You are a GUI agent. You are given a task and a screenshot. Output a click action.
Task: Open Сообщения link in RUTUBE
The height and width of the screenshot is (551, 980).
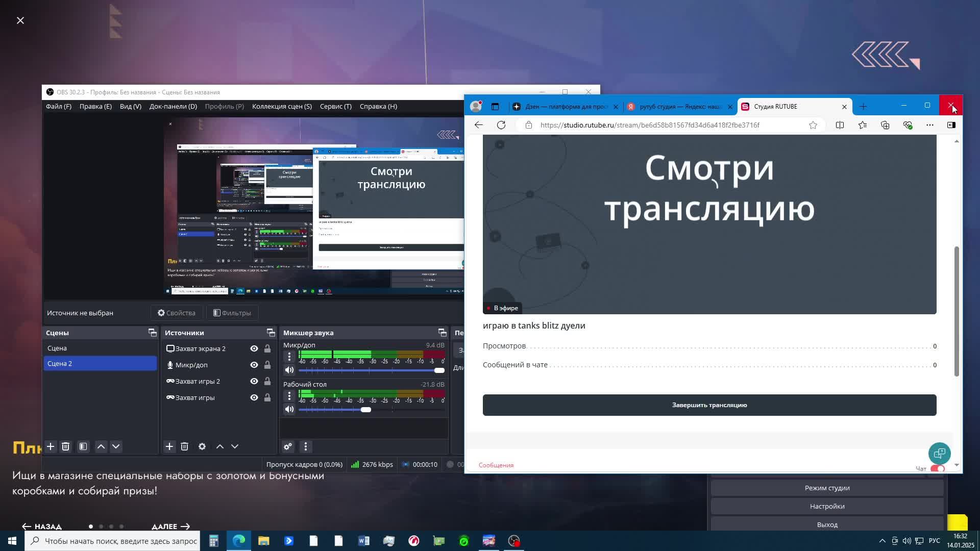(496, 465)
